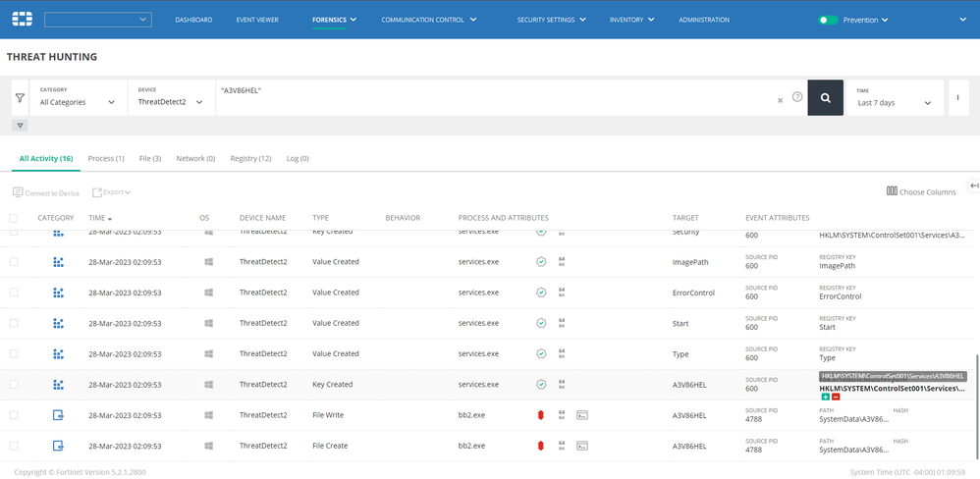Viewport: 980px width, 479px height.
Task: Click the Choose Columns button
Action: 921,192
